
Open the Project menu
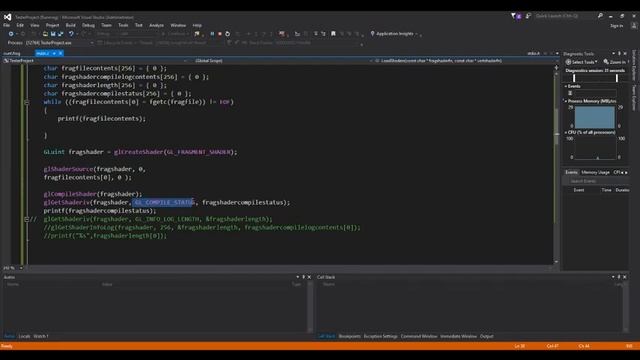52,25
